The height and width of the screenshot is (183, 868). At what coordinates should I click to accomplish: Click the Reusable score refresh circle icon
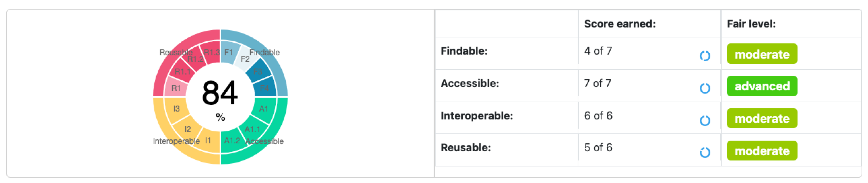705,153
